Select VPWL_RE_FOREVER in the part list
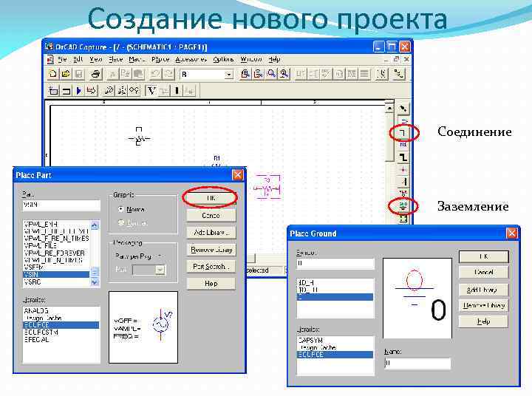The image size is (532, 399). pyautogui.click(x=56, y=253)
